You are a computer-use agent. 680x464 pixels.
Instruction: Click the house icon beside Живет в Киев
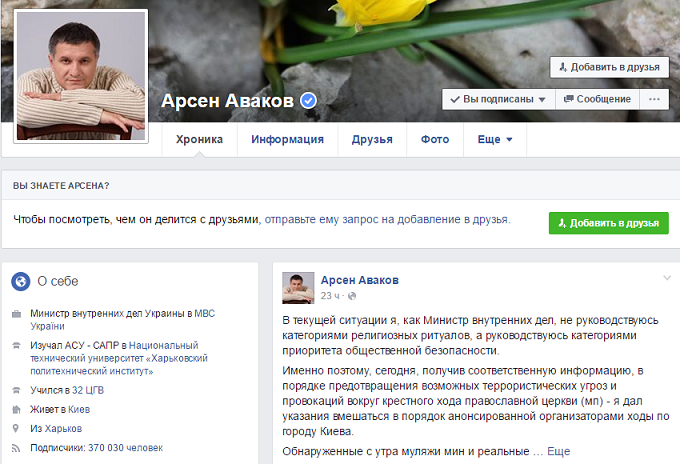tap(16, 409)
